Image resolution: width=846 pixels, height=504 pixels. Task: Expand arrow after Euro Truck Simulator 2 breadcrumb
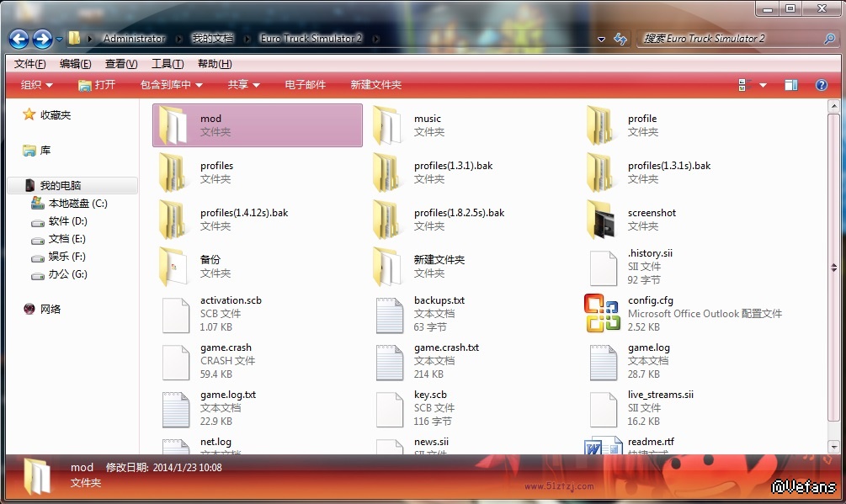[x=375, y=39]
